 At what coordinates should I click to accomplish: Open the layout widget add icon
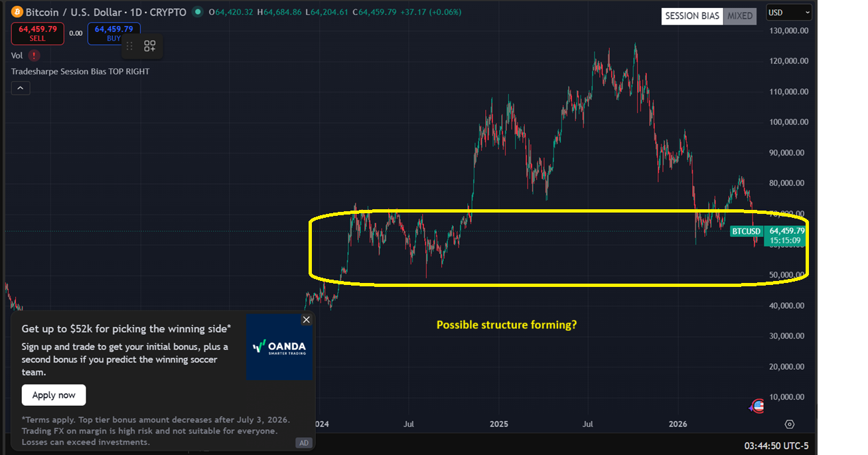pyautogui.click(x=150, y=46)
